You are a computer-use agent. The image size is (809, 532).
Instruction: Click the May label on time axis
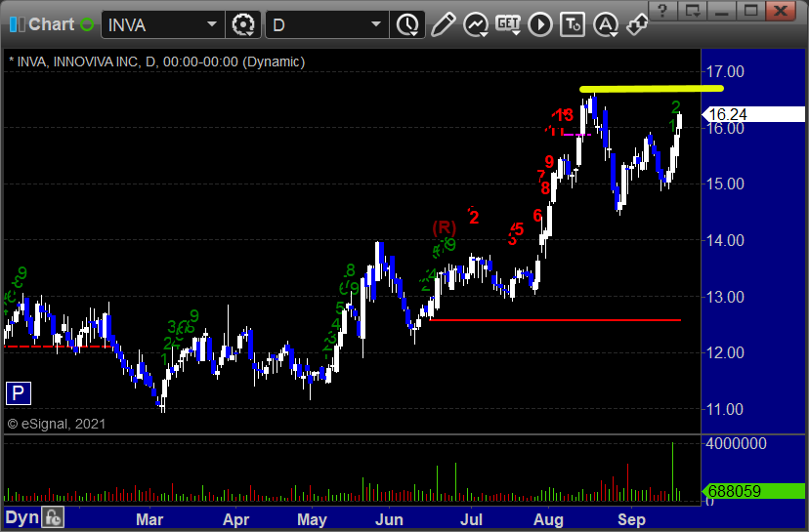[x=312, y=519]
